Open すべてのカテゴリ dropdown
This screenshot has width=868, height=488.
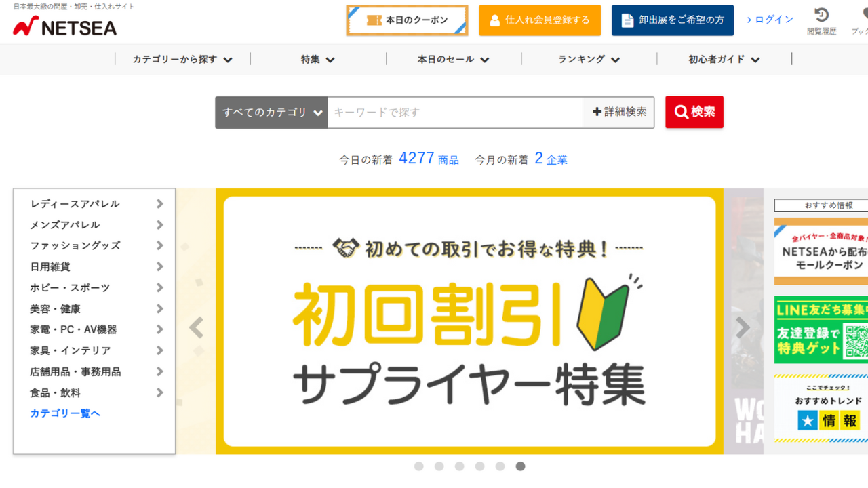point(271,112)
